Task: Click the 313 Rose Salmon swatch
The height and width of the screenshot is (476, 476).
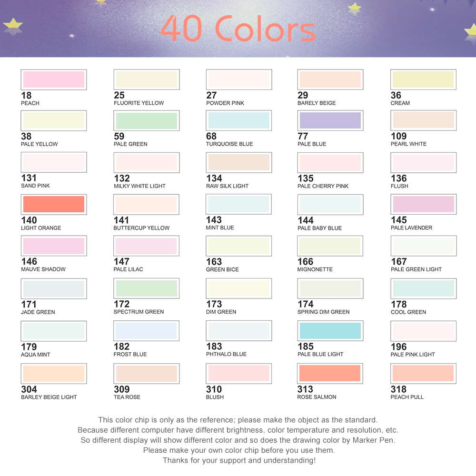Action: (x=330, y=373)
